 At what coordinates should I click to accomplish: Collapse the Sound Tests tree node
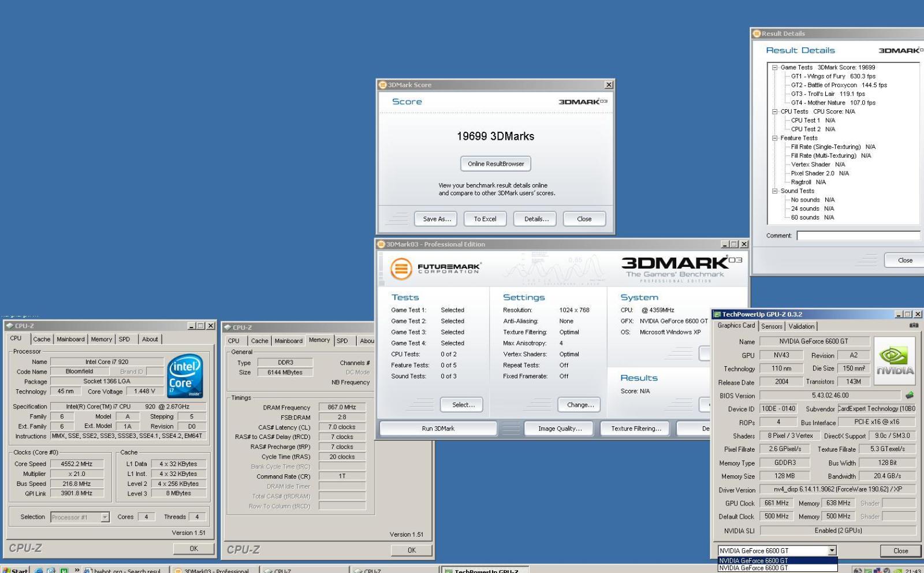775,191
